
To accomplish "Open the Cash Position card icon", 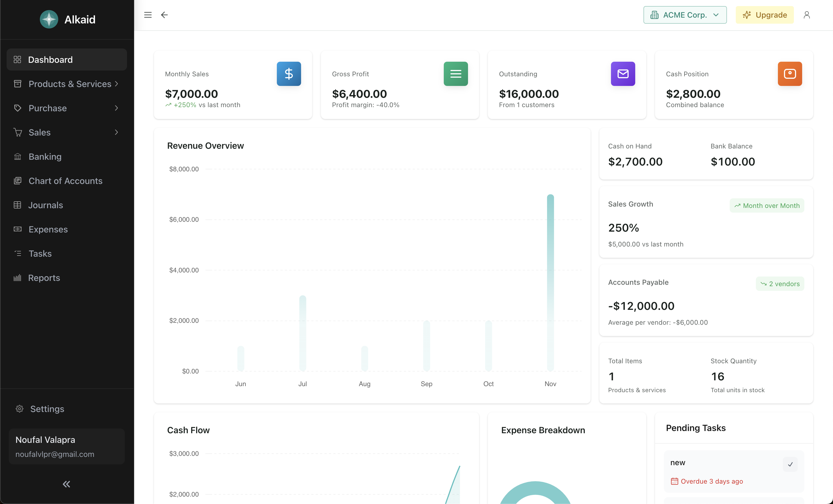I will [790, 73].
